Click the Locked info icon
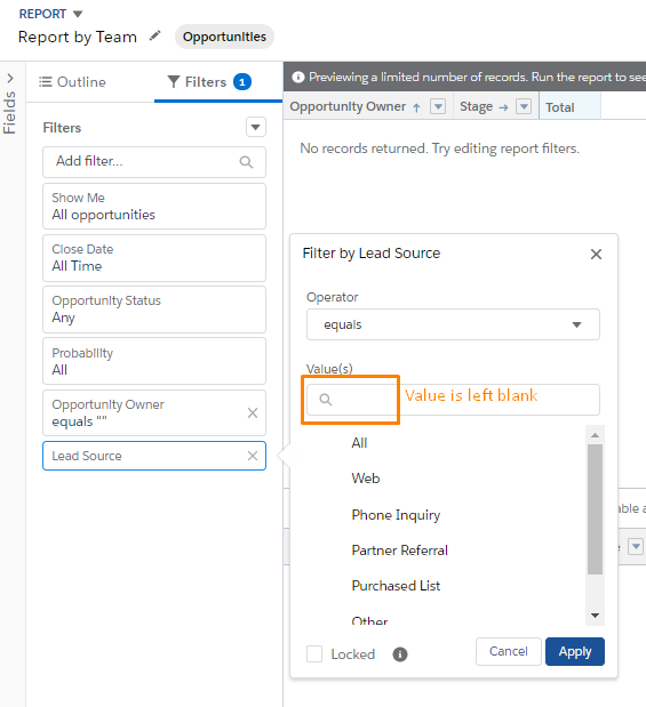This screenshot has height=707, width=646. click(400, 654)
